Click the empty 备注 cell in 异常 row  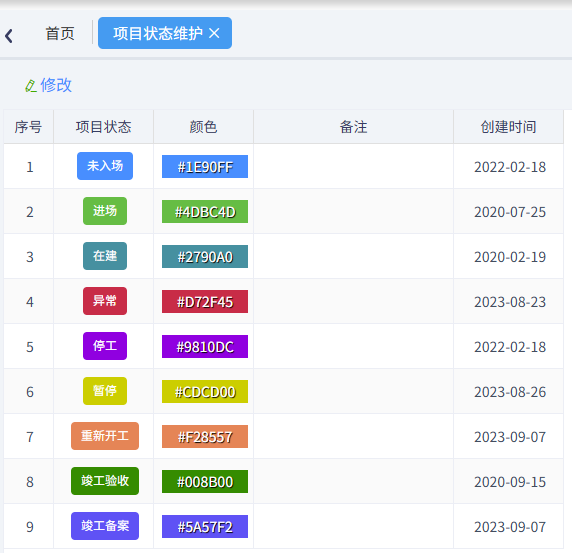tap(353, 302)
